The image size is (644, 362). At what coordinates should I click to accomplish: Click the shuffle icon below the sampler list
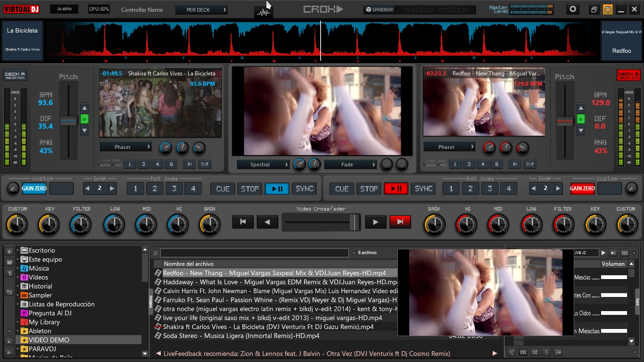[x=535, y=352]
